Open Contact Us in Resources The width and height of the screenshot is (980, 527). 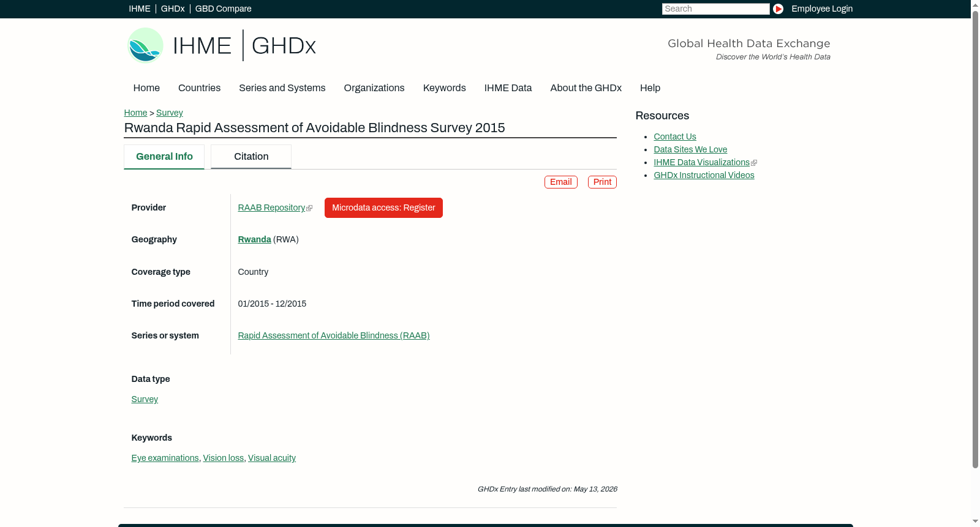pos(675,136)
